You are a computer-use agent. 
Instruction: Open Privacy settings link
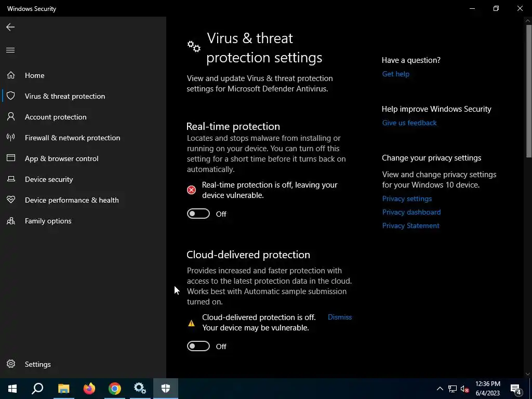point(407,198)
